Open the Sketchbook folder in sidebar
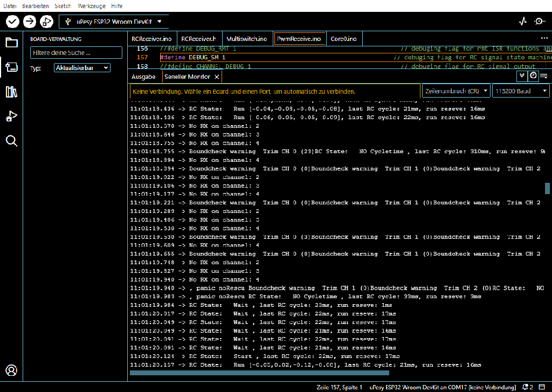This screenshot has height=392, width=552. coord(11,43)
